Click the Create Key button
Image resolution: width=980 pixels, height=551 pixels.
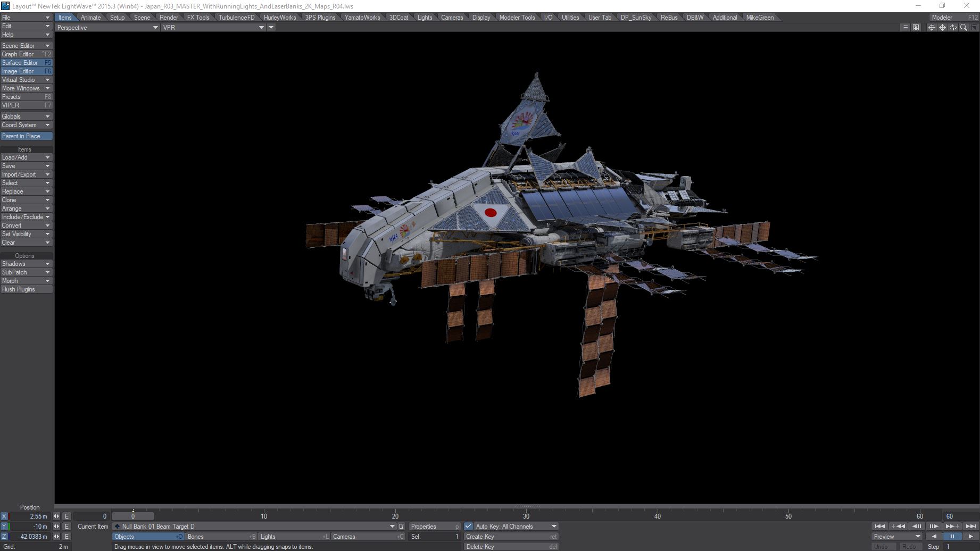(511, 537)
